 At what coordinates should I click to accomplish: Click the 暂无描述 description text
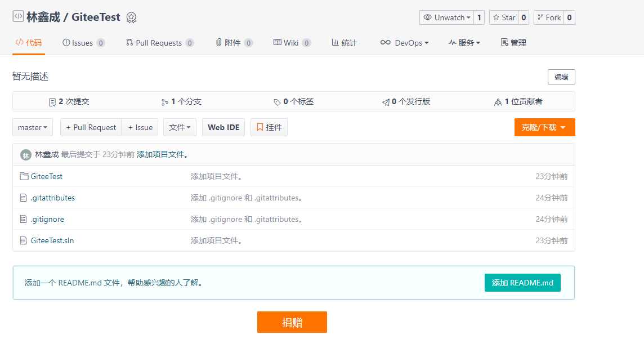30,77
